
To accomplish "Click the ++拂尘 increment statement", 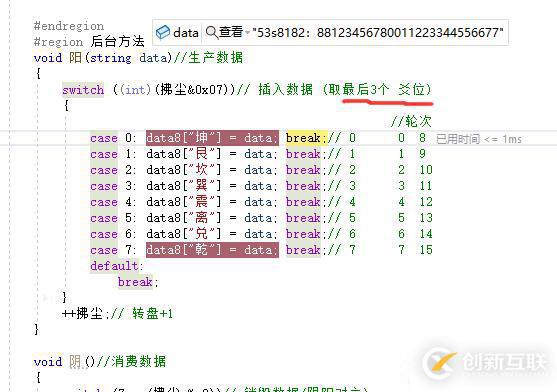I will point(83,314).
